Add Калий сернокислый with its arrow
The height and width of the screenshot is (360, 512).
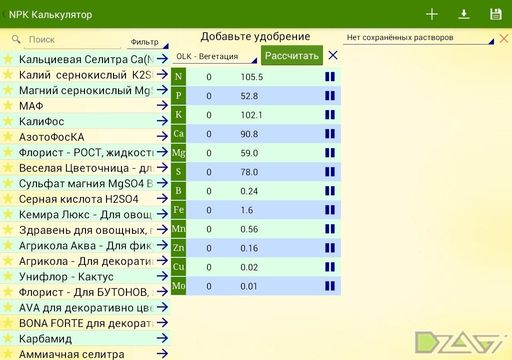(x=162, y=74)
